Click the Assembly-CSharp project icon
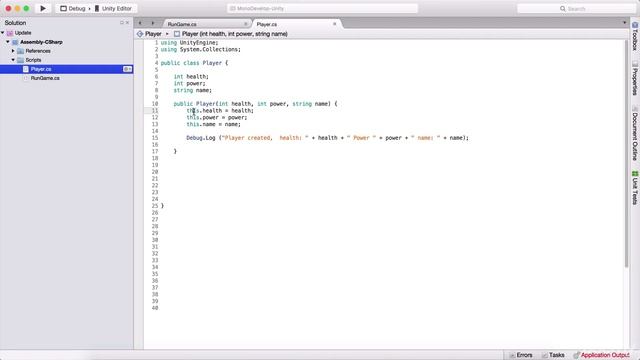 point(15,42)
